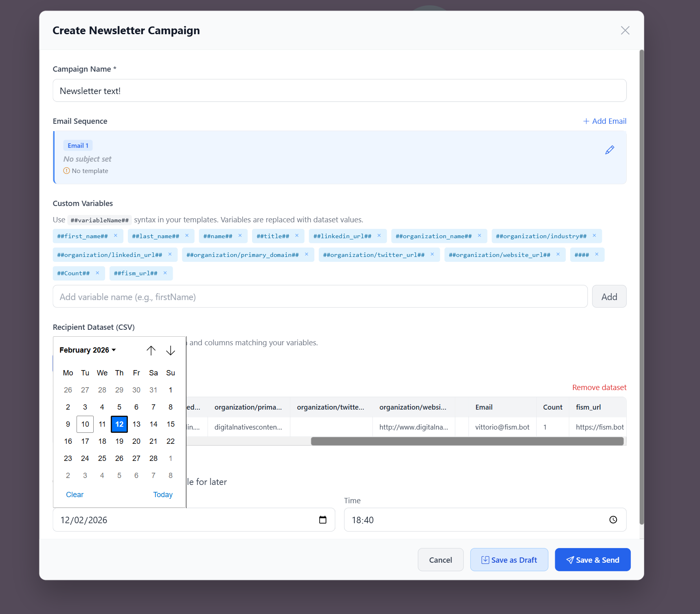Select February 14 in the calendar

pyautogui.click(x=154, y=424)
